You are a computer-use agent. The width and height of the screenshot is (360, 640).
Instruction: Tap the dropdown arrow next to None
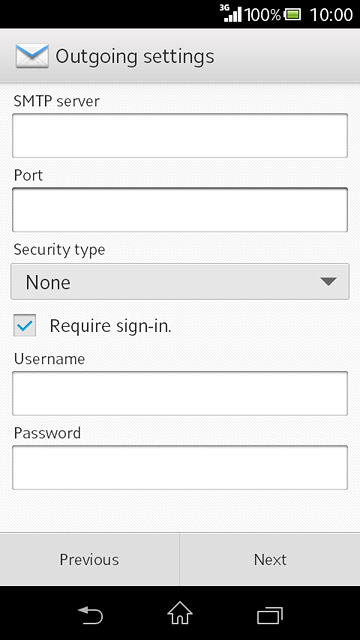point(328,282)
